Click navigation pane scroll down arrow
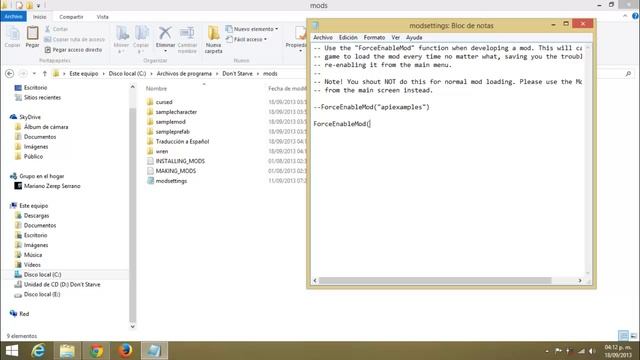 pyautogui.click(x=132, y=326)
